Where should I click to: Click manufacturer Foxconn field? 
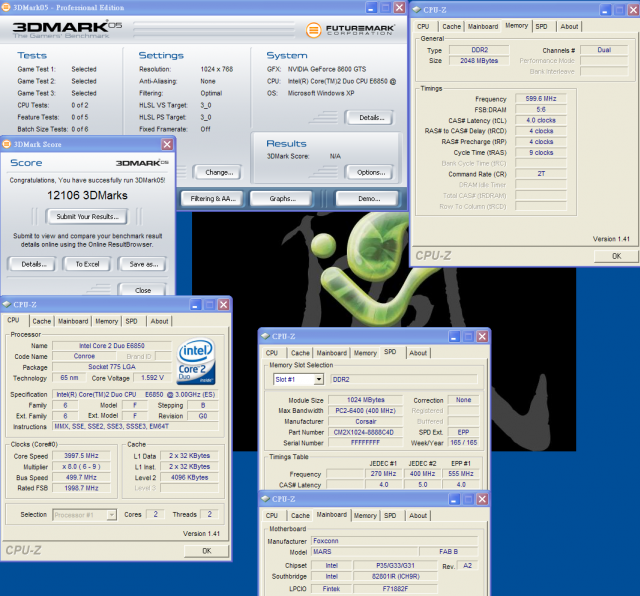point(394,541)
